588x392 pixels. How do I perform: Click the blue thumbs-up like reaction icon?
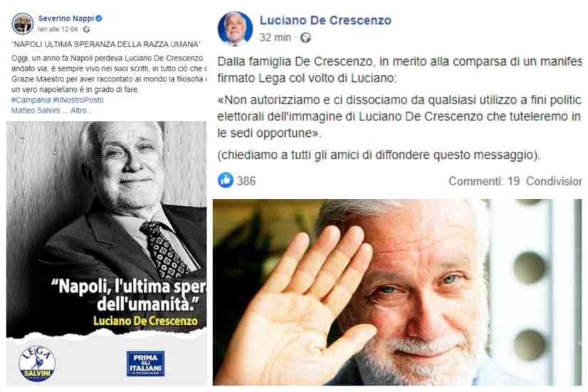coord(226,180)
